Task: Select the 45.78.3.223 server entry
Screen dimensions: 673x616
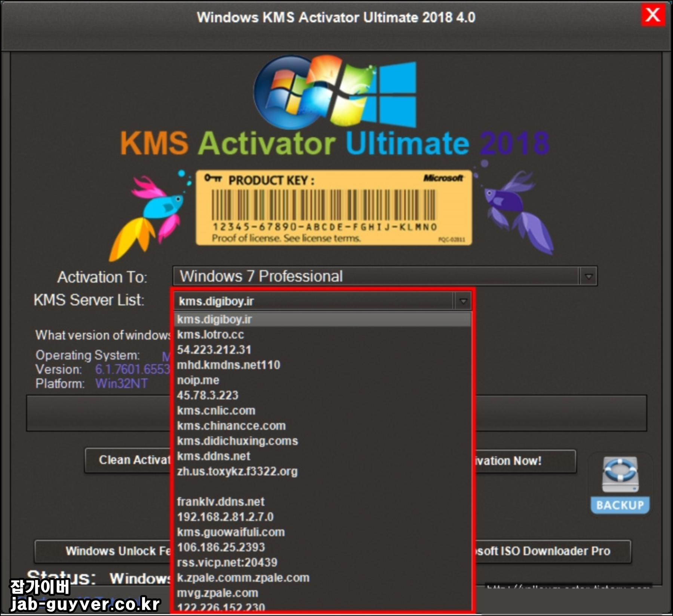Action: pos(322,395)
